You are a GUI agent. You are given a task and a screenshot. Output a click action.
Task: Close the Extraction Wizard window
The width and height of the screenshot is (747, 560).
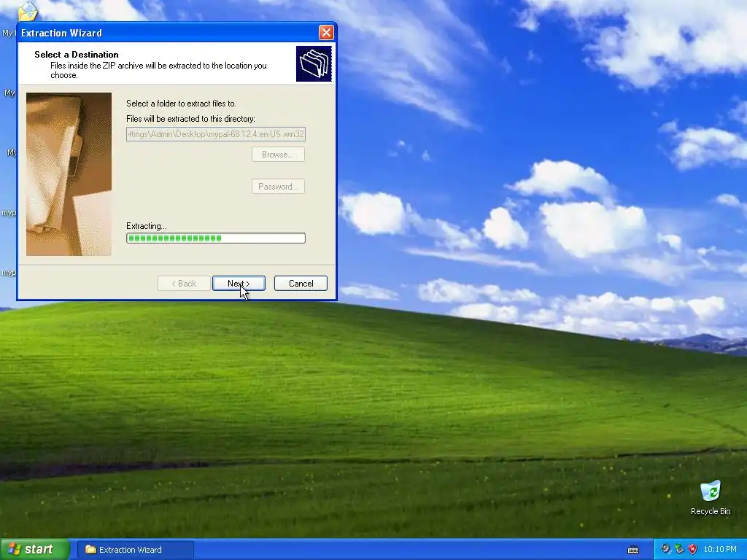point(326,32)
